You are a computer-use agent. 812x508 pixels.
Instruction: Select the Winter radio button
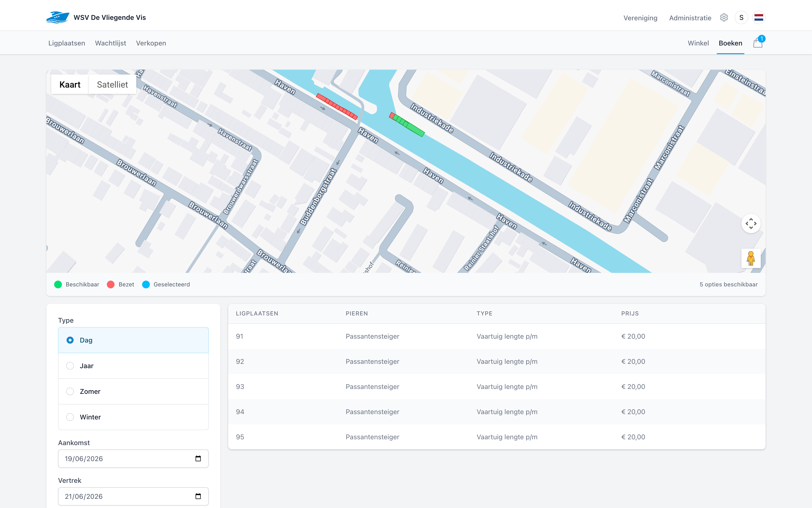point(70,417)
